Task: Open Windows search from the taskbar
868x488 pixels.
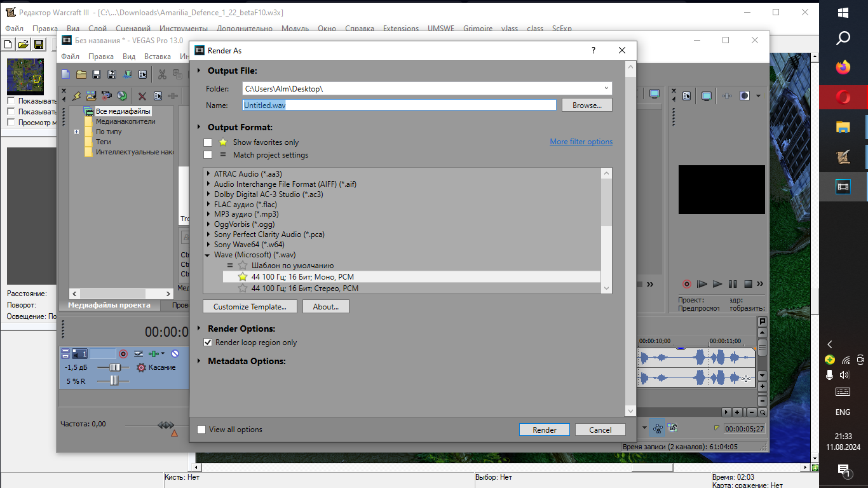Action: [843, 39]
